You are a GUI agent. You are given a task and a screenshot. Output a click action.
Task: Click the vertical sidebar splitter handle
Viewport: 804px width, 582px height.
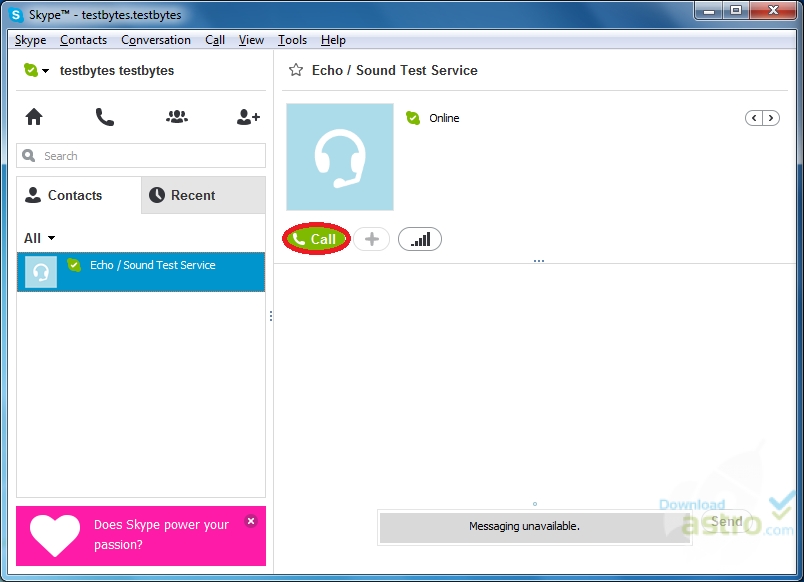[x=271, y=316]
